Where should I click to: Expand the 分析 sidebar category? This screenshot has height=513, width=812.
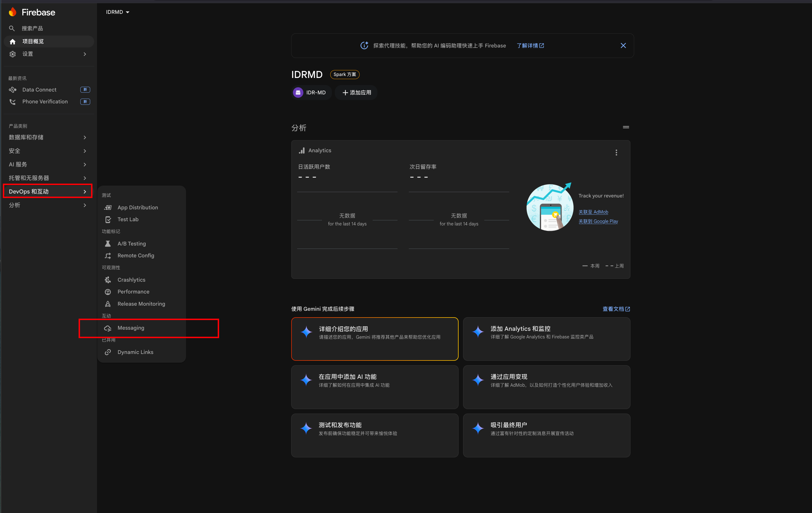point(47,205)
